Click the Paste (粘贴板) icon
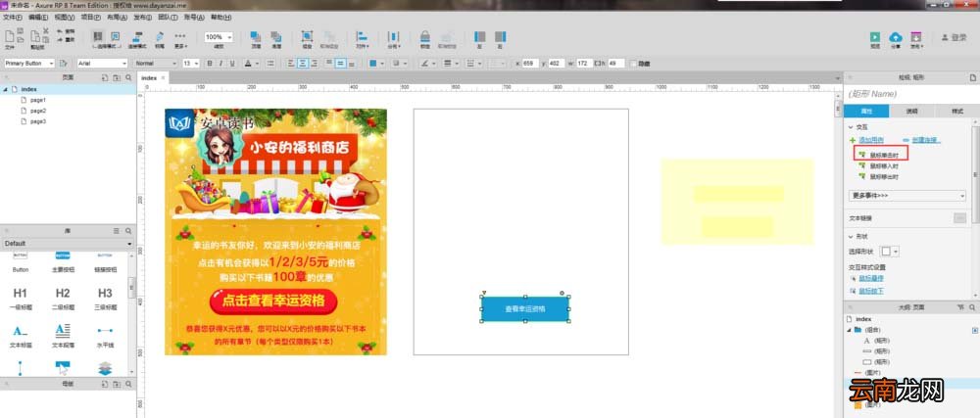The width and height of the screenshot is (980, 418). 36,36
